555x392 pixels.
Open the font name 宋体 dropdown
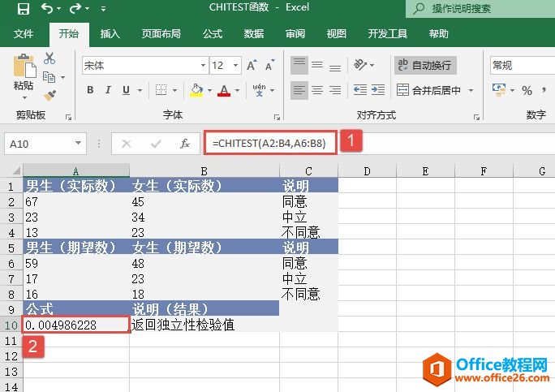(x=203, y=66)
